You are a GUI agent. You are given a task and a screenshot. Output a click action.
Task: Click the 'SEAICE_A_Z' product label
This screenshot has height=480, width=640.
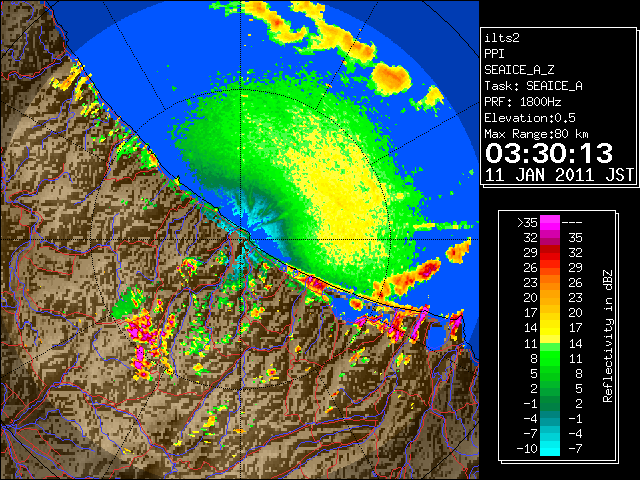click(519, 70)
